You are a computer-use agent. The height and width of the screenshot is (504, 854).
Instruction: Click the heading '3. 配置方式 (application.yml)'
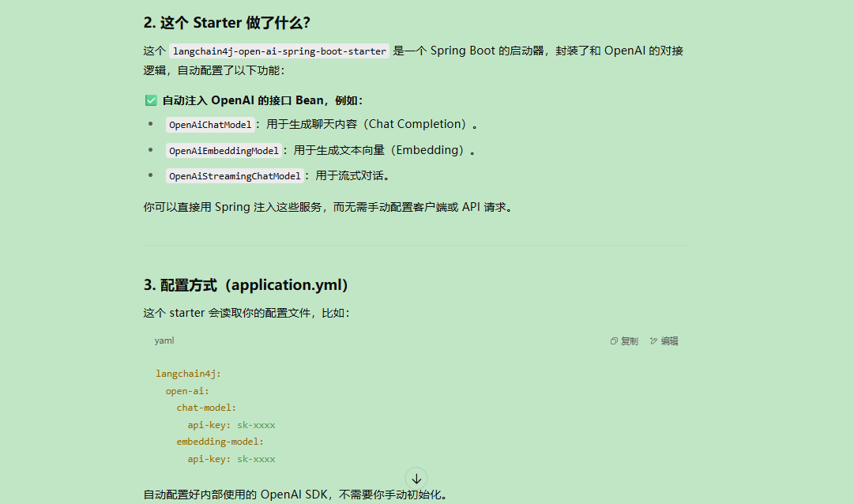click(x=246, y=285)
